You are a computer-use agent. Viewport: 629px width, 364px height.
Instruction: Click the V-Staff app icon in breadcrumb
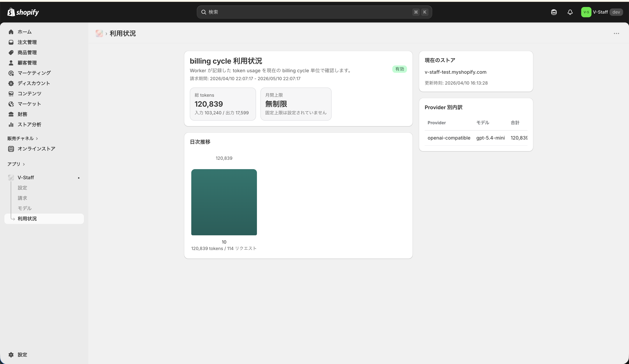tap(99, 33)
